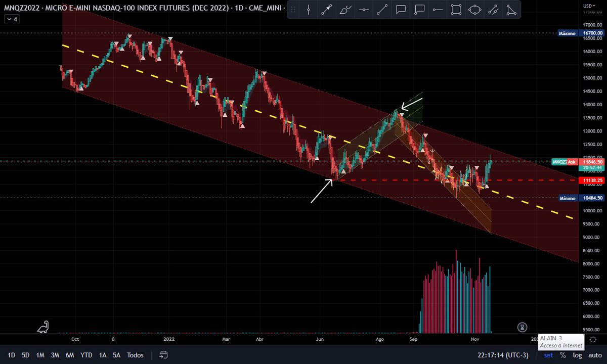Expand the indicator legend showing 4
607x364 pixels.
[11, 19]
